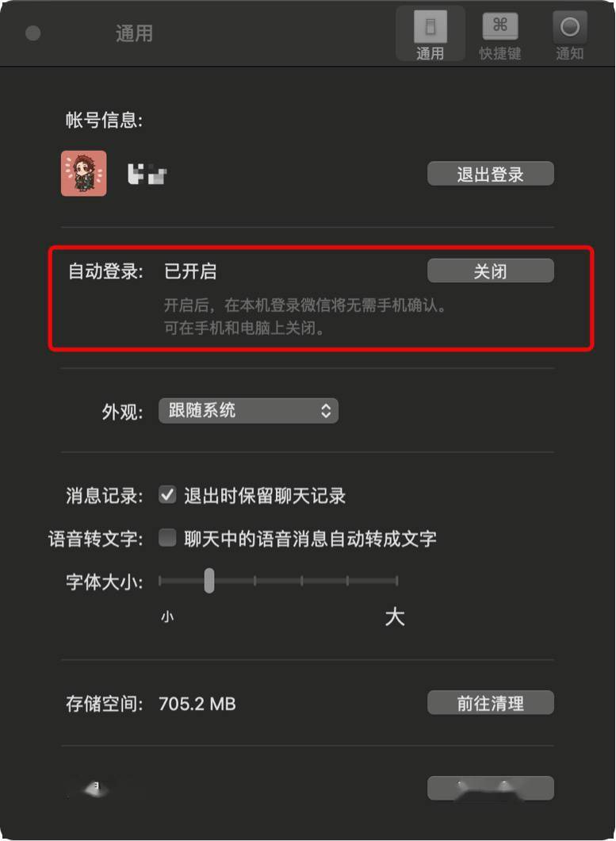The width and height of the screenshot is (616, 841).
Task: Click the large 大 font size label
Action: click(395, 616)
